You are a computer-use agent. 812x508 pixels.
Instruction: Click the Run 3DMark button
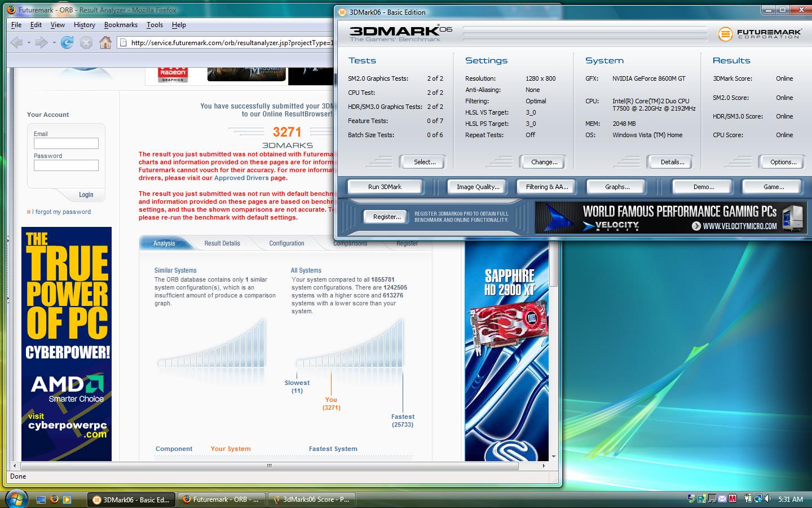[385, 187]
